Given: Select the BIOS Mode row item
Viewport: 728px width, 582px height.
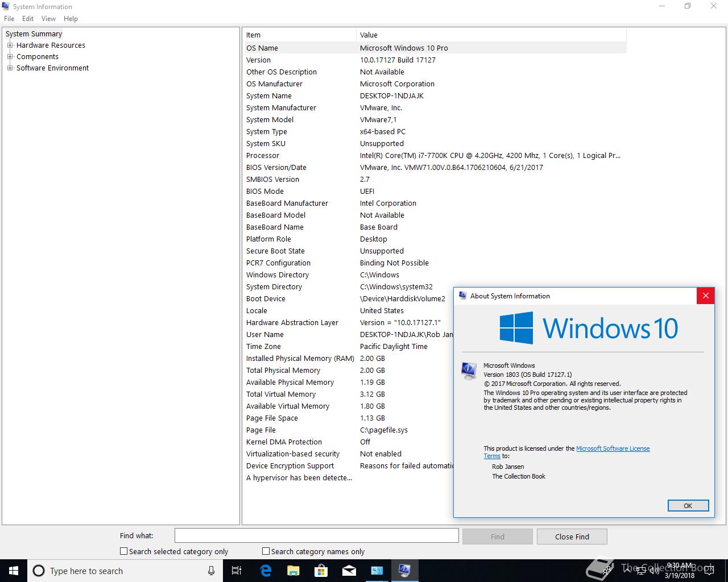Looking at the screenshot, I should click(265, 191).
